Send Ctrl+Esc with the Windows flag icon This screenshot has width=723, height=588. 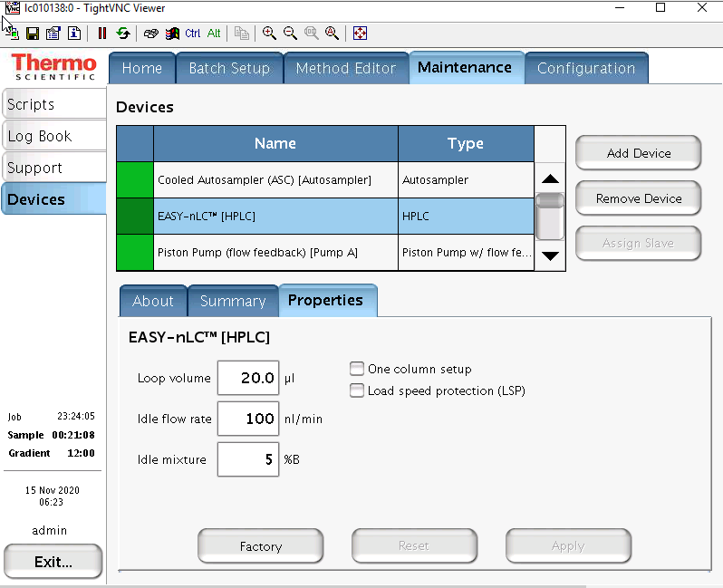coord(172,34)
